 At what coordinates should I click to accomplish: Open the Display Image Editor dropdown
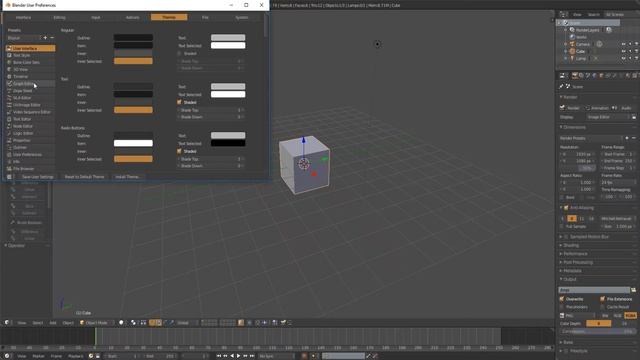608,117
